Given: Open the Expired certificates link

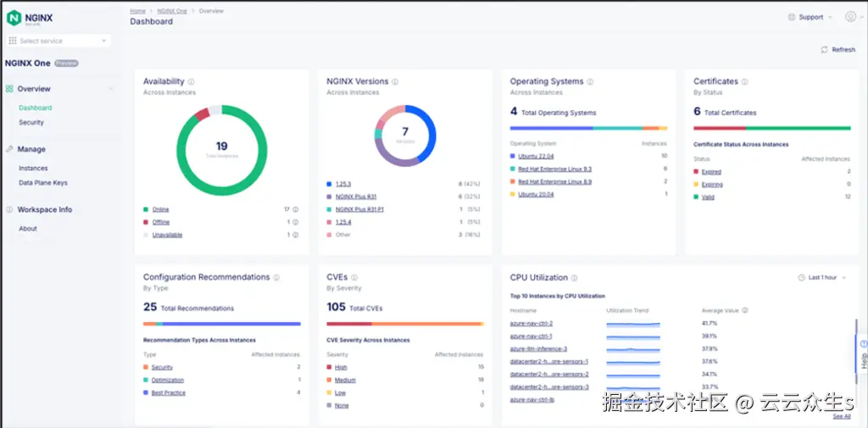Looking at the screenshot, I should (711, 172).
